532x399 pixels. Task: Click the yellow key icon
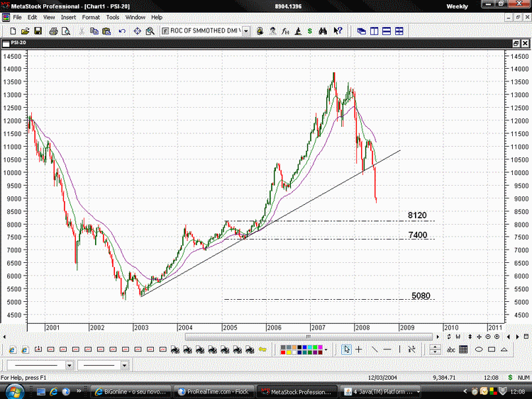tap(262, 349)
